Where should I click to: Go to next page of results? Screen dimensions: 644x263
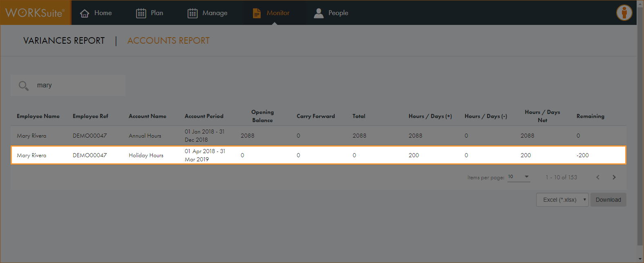click(x=614, y=177)
